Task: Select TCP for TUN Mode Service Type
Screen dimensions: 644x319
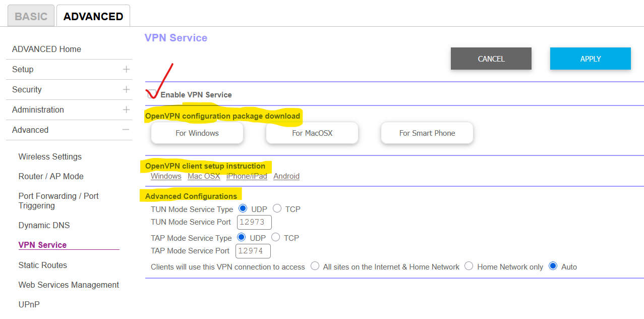Action: pyautogui.click(x=277, y=208)
